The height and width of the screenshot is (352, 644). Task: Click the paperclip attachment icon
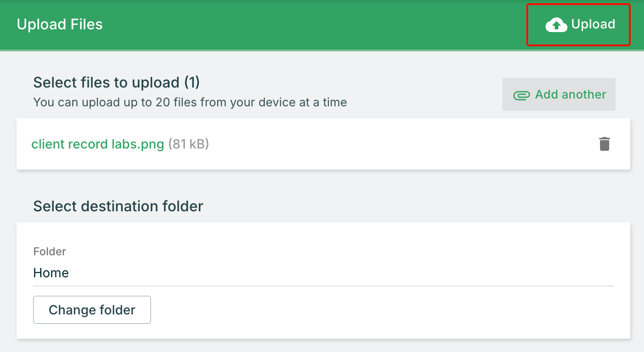pyautogui.click(x=521, y=95)
